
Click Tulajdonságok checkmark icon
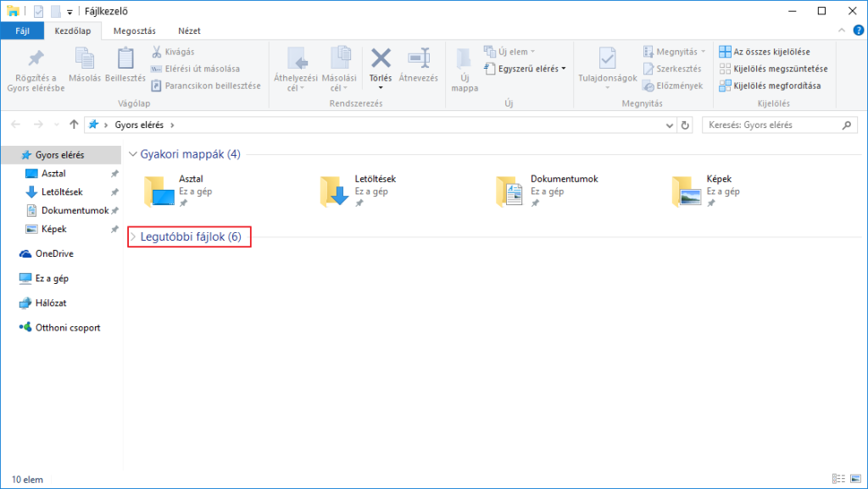[x=607, y=58]
